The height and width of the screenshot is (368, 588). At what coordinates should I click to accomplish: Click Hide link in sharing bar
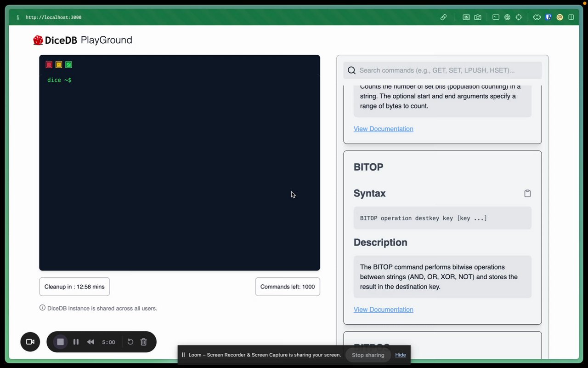(x=401, y=355)
